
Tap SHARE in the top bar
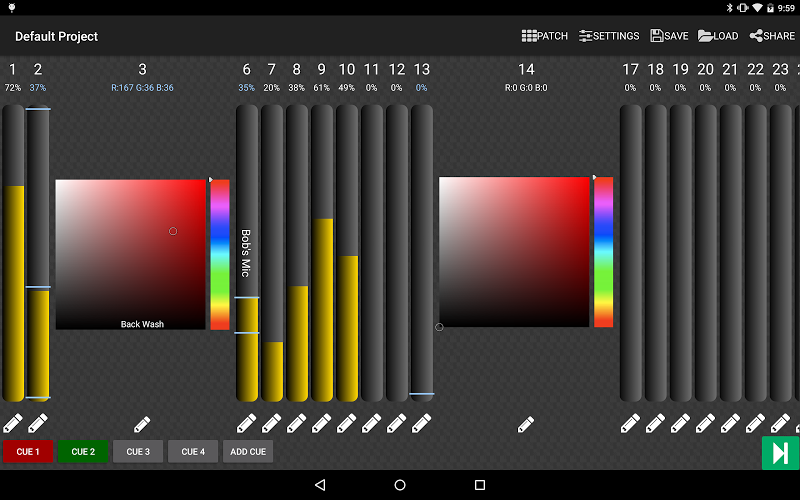(772, 36)
